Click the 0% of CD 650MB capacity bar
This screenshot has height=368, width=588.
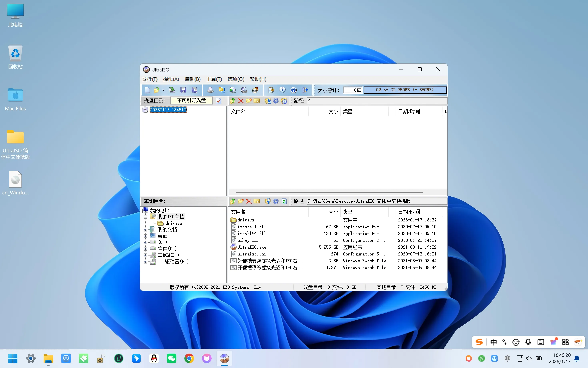click(x=405, y=90)
